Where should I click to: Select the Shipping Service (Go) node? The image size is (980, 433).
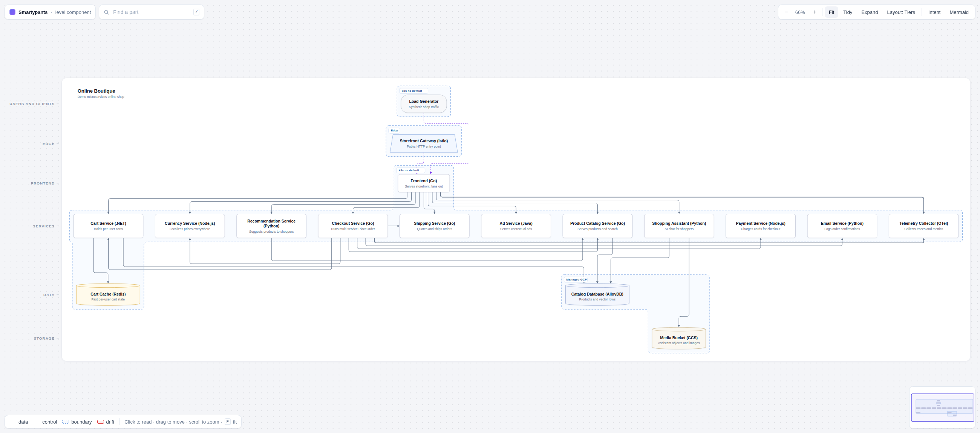[x=434, y=226]
